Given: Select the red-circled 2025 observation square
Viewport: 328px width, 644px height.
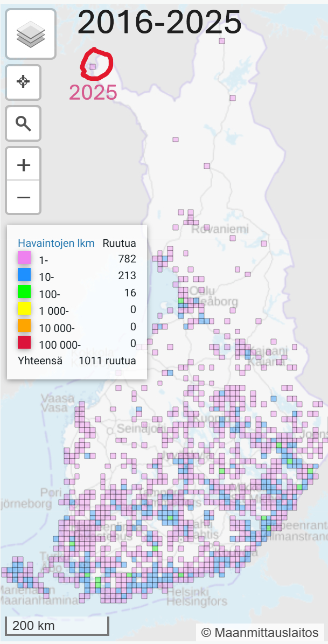Looking at the screenshot, I should point(93,67).
